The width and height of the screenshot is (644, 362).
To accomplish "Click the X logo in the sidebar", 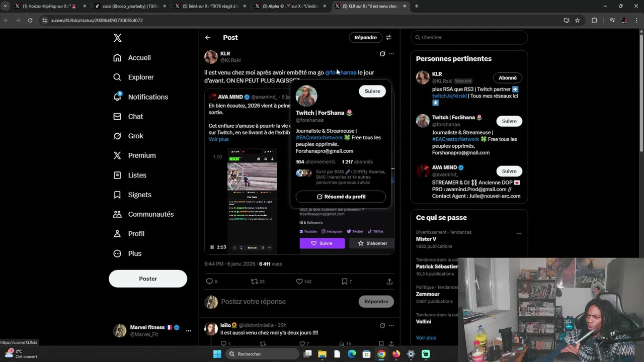I will [117, 38].
